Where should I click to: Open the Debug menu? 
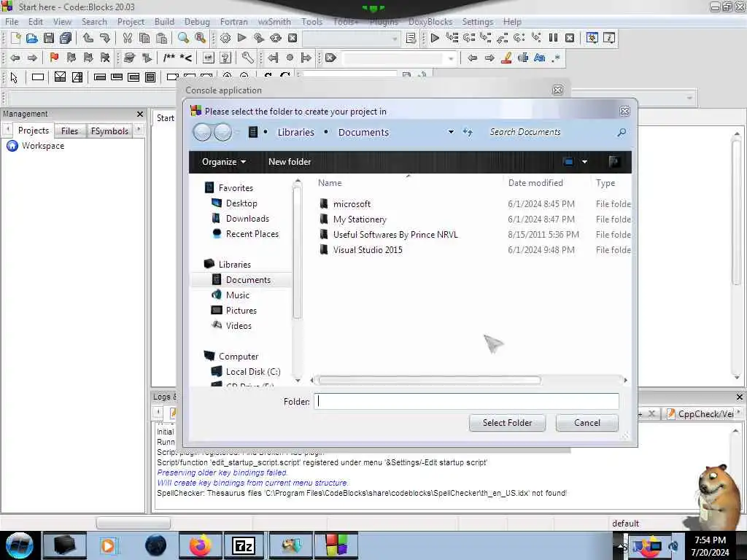(197, 21)
